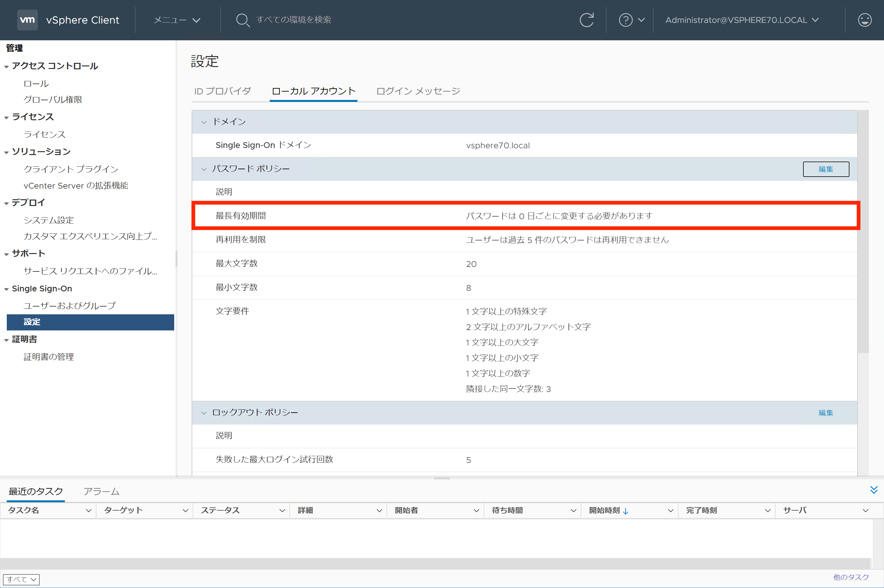Screen dimensions: 884x588
Task: Open the 他のタスク link
Action: coord(850,577)
